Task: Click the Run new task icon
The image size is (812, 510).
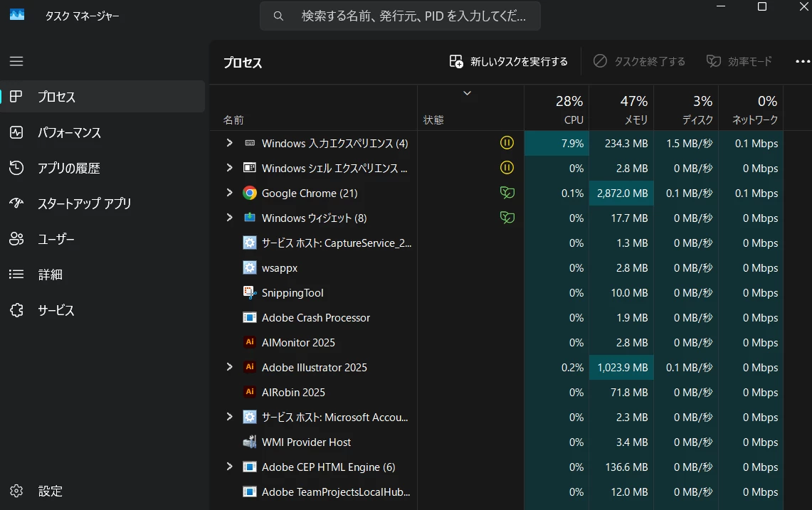Action: 456,62
